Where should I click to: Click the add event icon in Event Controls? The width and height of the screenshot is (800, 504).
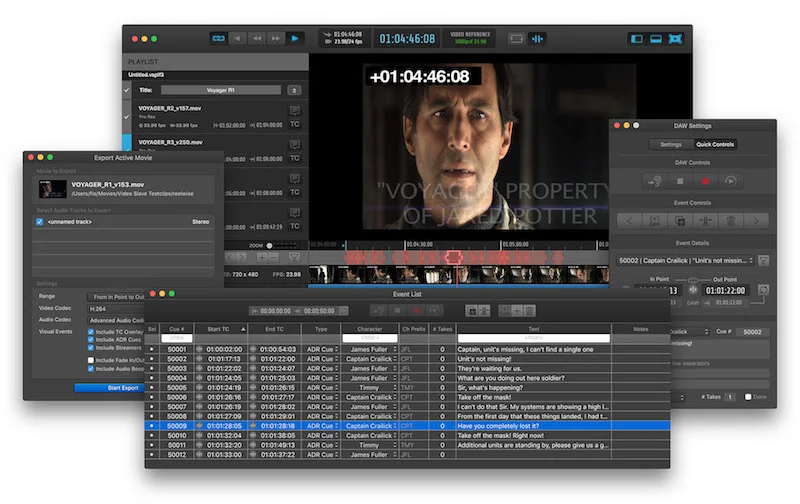(680, 221)
